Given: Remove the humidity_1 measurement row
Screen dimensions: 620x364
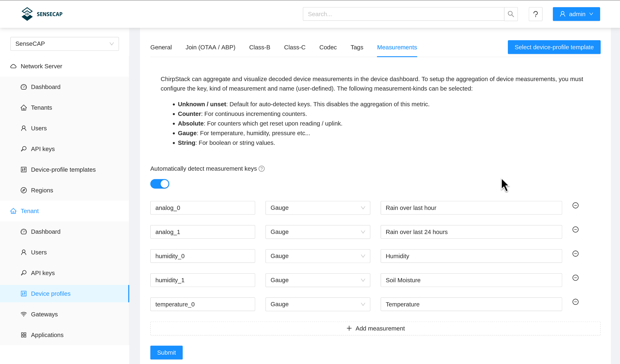Looking at the screenshot, I should tap(575, 278).
